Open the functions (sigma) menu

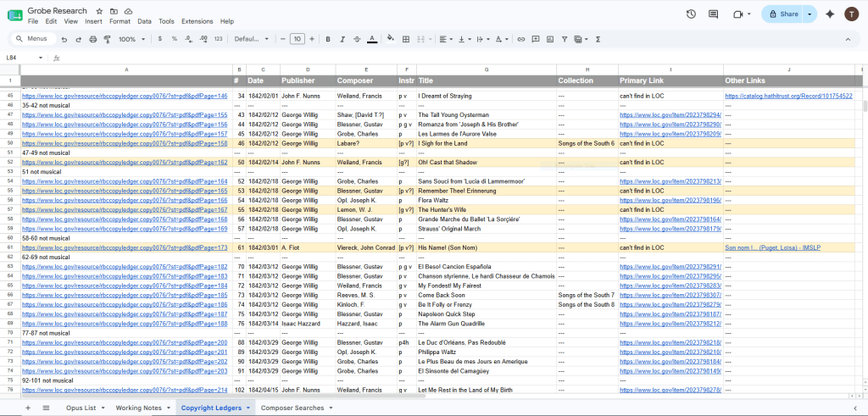coord(598,39)
